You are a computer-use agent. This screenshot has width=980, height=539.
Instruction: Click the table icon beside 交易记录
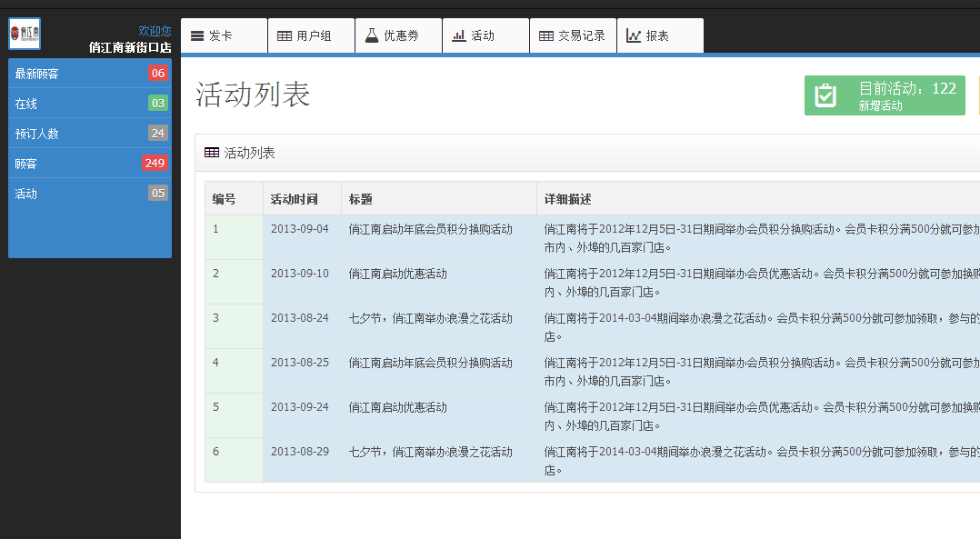tap(546, 36)
